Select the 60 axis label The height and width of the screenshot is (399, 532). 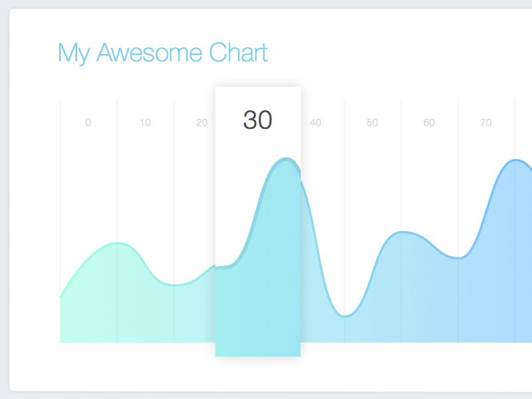point(429,122)
